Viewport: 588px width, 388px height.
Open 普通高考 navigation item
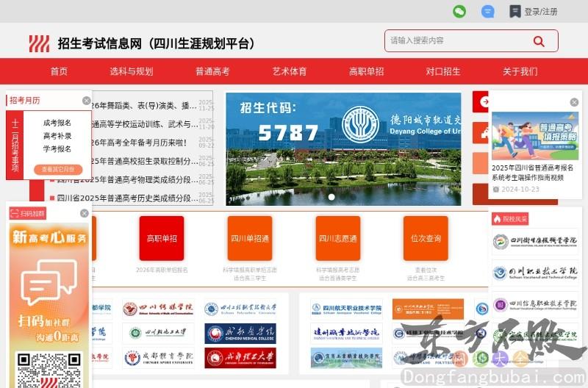coord(212,71)
